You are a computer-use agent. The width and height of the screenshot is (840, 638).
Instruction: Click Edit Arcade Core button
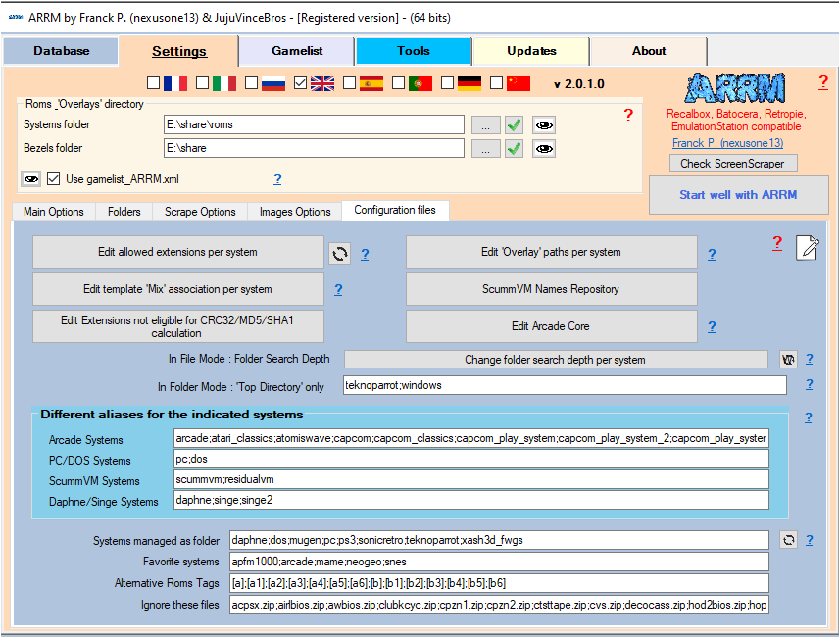[x=551, y=326]
